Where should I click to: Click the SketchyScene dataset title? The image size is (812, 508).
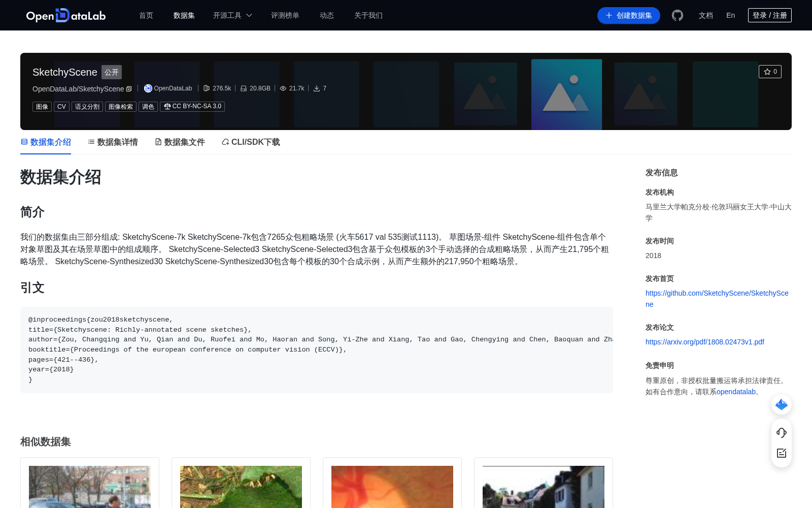[x=65, y=72]
